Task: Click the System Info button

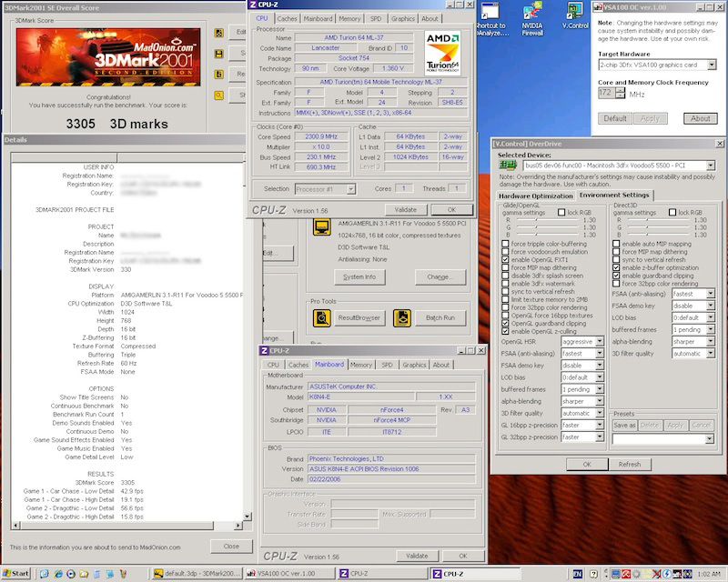Action: (359, 276)
